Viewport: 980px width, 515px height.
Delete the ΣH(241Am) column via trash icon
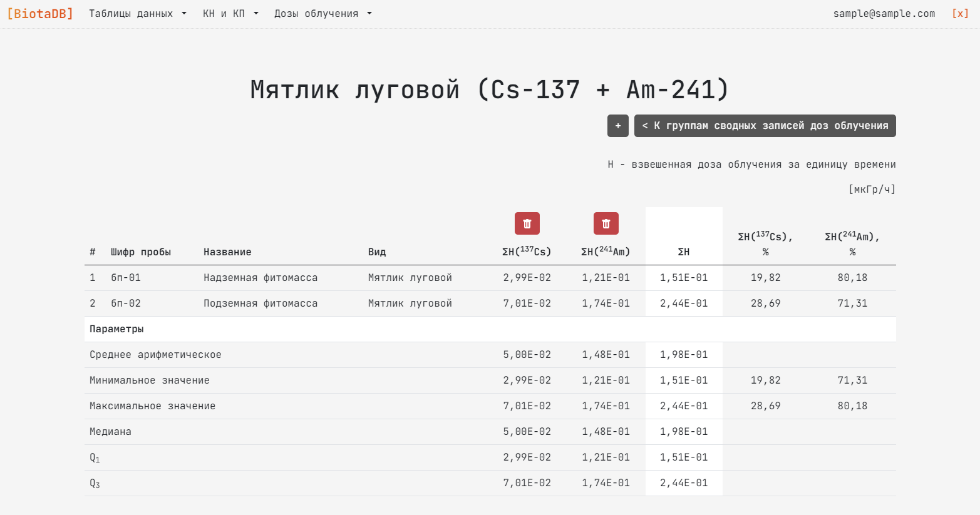point(606,223)
